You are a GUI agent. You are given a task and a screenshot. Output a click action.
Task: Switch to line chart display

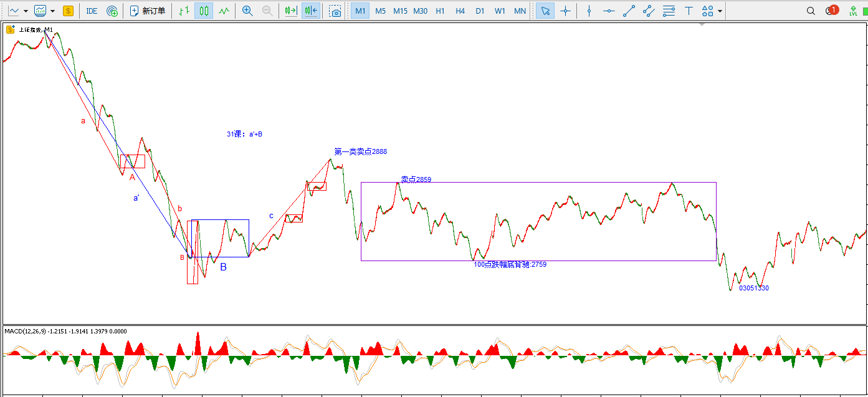(224, 11)
